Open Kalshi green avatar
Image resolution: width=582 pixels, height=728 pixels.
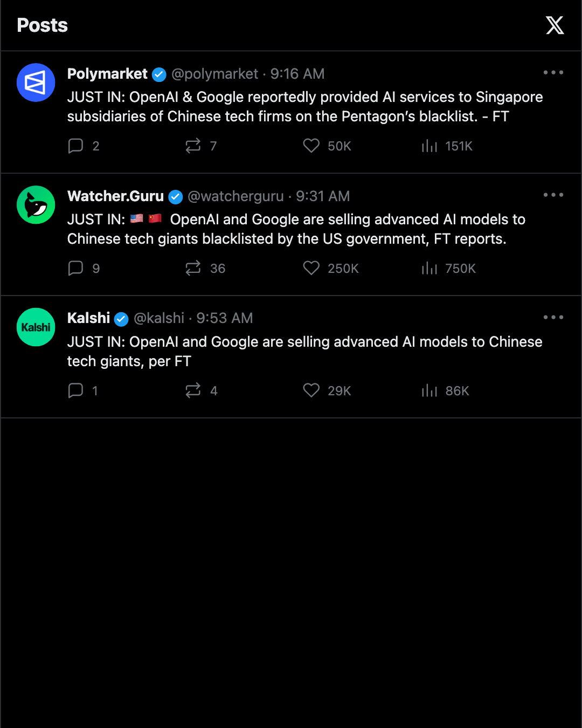(36, 327)
